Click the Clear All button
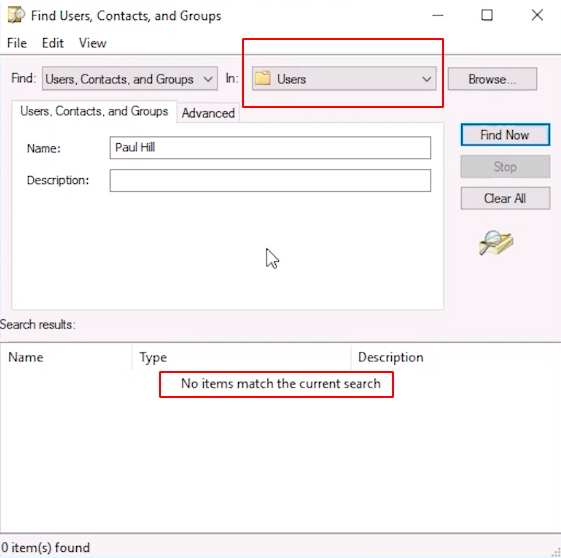The image size is (561, 558). pos(505,198)
